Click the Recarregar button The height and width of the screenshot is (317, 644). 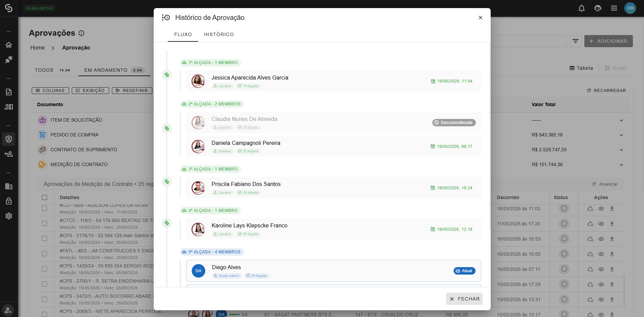pos(606,91)
